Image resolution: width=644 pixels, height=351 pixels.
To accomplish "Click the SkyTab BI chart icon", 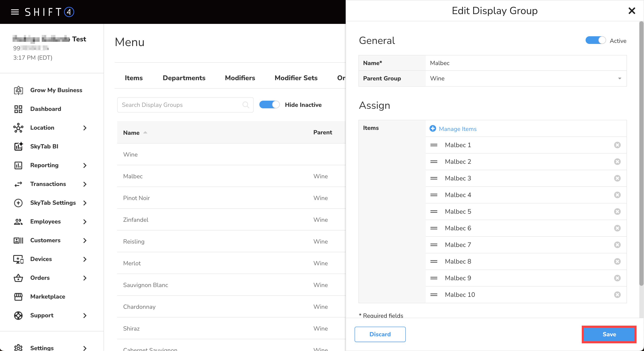I will (18, 146).
